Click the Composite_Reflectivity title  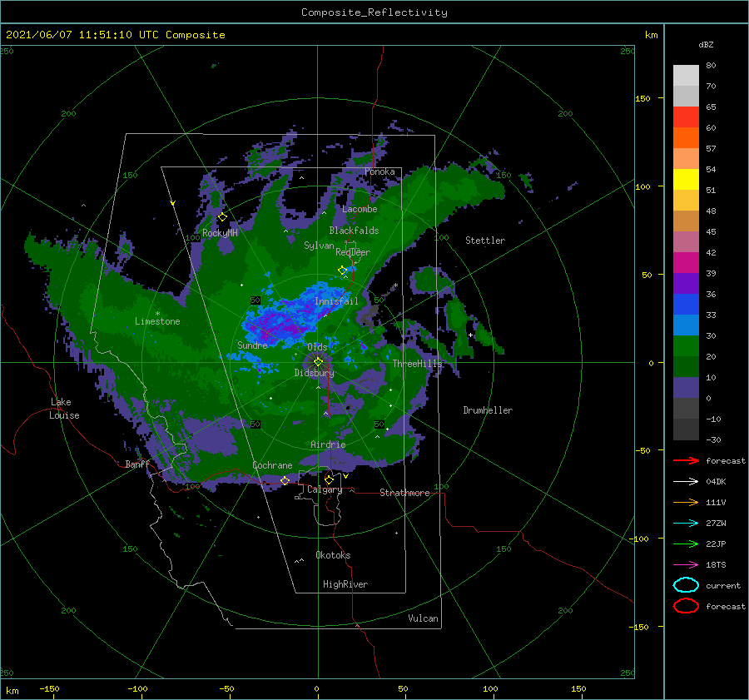(x=374, y=12)
